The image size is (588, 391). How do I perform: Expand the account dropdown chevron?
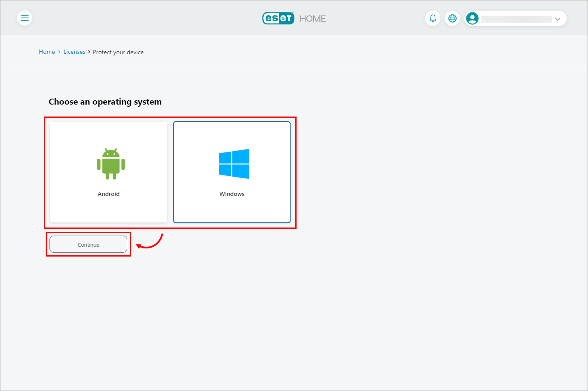(x=557, y=19)
